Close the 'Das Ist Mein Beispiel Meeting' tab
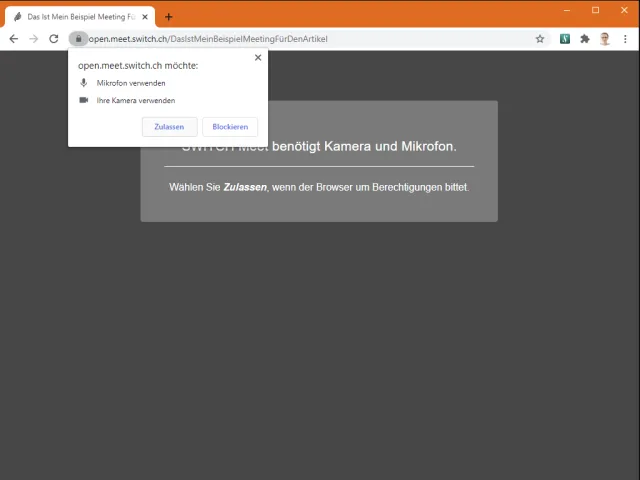Screen dimensions: 640x480 [145, 17]
